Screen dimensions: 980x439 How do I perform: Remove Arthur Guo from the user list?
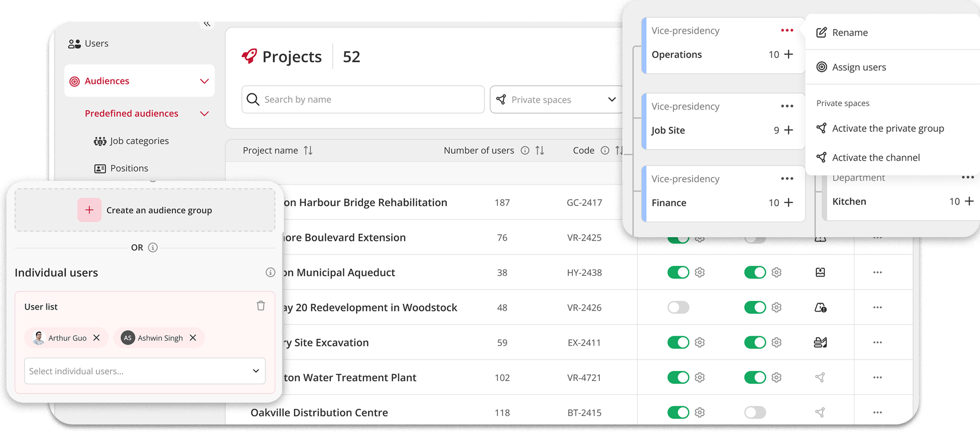coord(97,338)
